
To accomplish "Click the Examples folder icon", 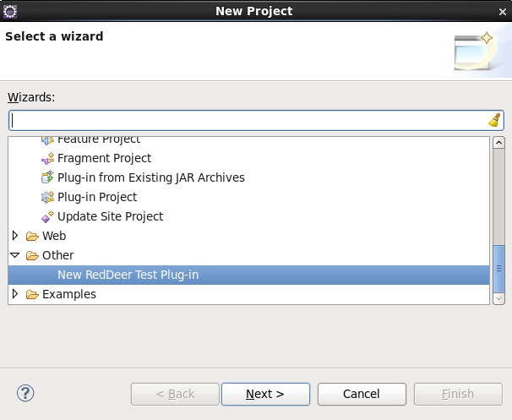I will 32,294.
